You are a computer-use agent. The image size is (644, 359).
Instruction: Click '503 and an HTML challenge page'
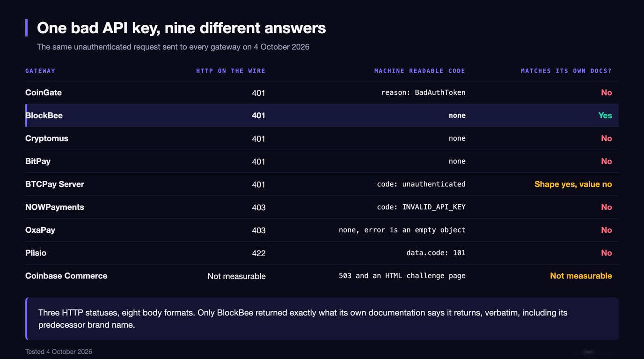402,276
